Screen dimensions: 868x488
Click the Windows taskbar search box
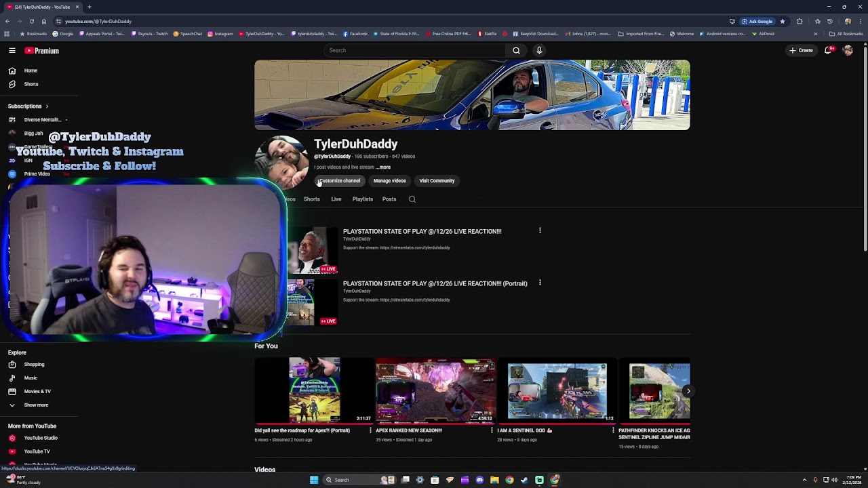pyautogui.click(x=359, y=480)
